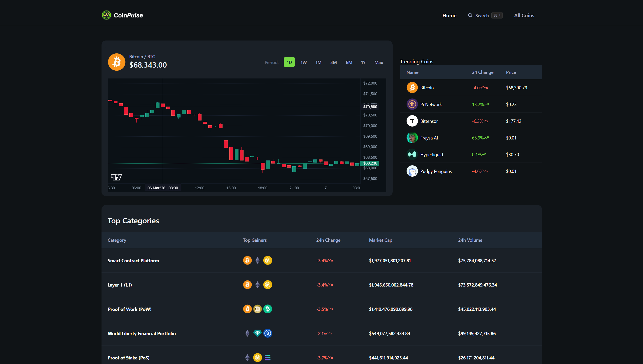Image resolution: width=643 pixels, height=364 pixels.
Task: Click the Bitcoin icon next to the BTC price
Action: coord(116,62)
